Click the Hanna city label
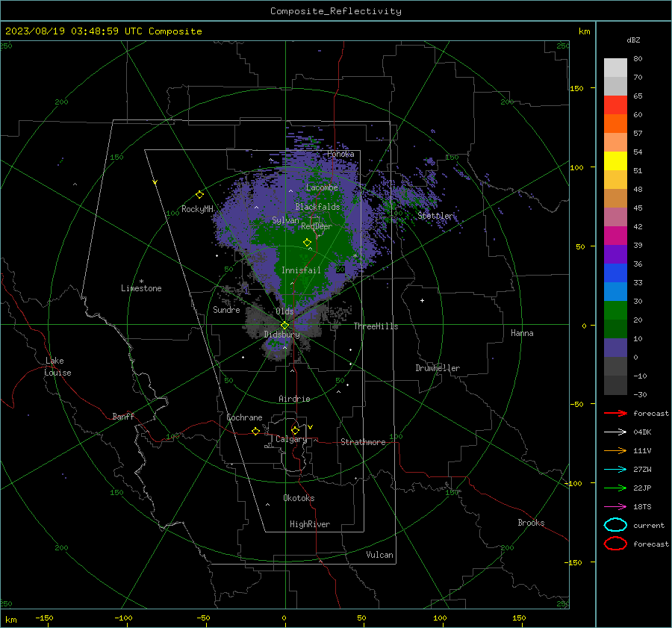Screen dimensions: 672x628 pyautogui.click(x=522, y=333)
